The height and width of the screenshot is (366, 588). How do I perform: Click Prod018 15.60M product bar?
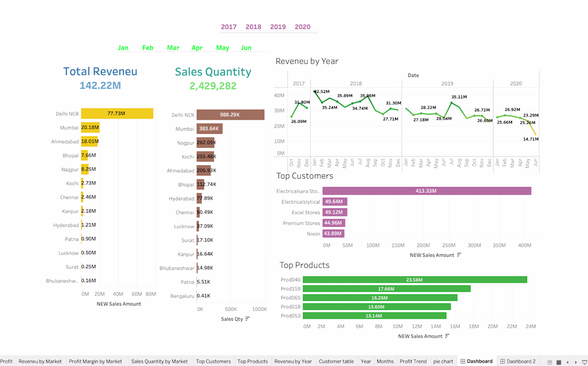click(x=376, y=307)
